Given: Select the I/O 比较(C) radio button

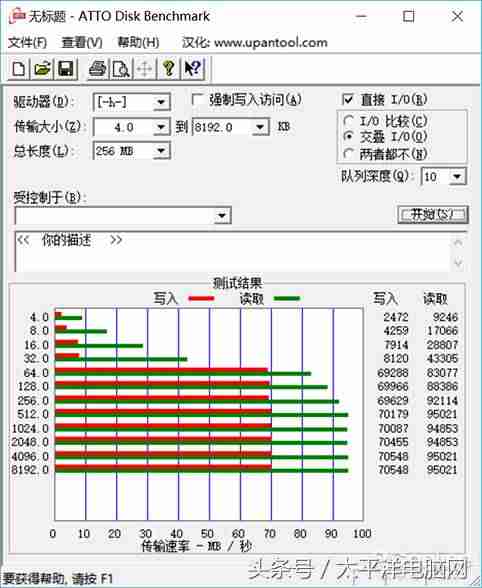Looking at the screenshot, I should 348,121.
